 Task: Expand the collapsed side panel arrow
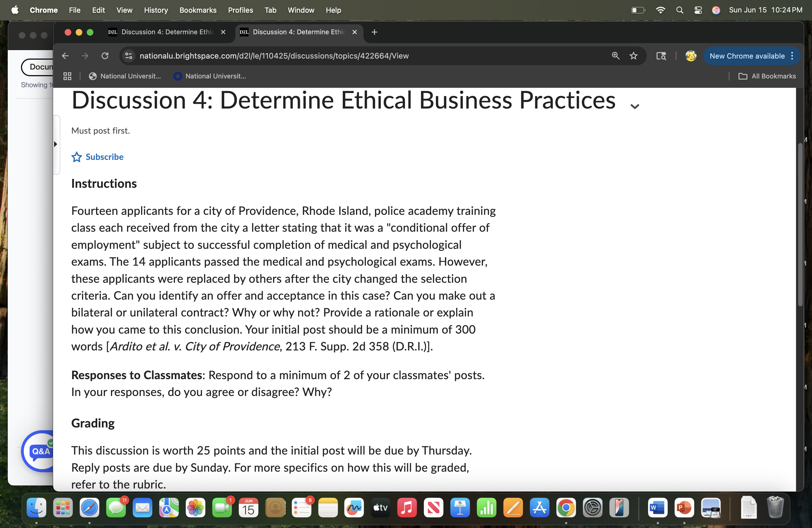tap(55, 144)
